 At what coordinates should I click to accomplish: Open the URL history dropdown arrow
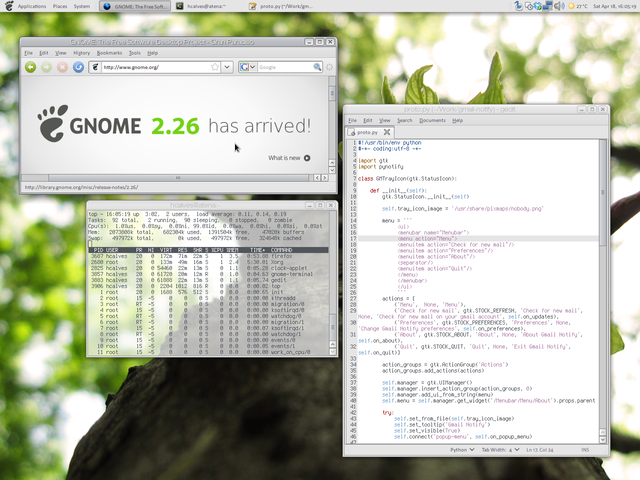coord(227,67)
